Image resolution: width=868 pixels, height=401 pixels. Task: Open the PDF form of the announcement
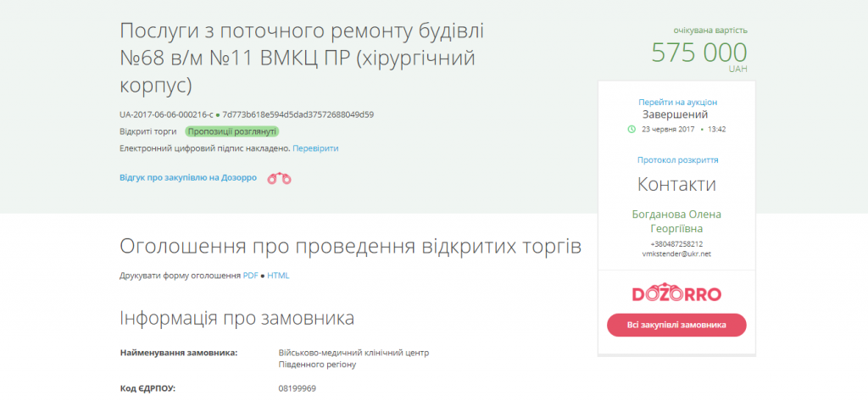250,276
